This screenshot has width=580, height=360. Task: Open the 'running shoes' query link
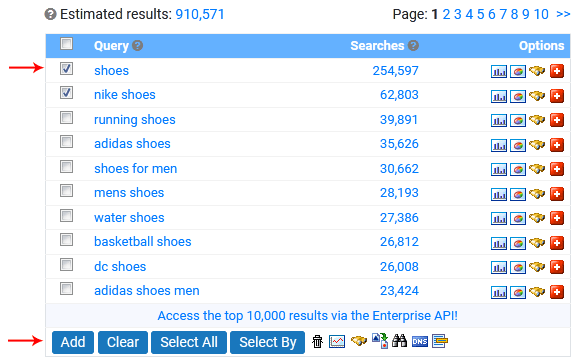(x=135, y=120)
